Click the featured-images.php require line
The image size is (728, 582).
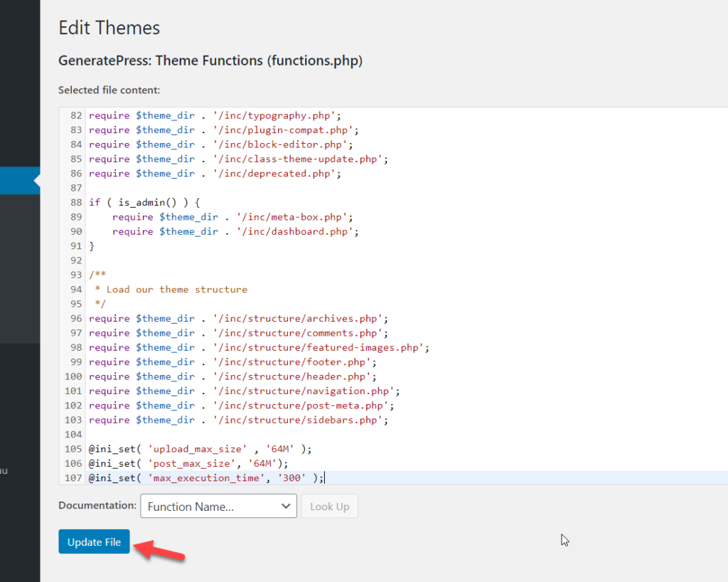[x=259, y=347]
